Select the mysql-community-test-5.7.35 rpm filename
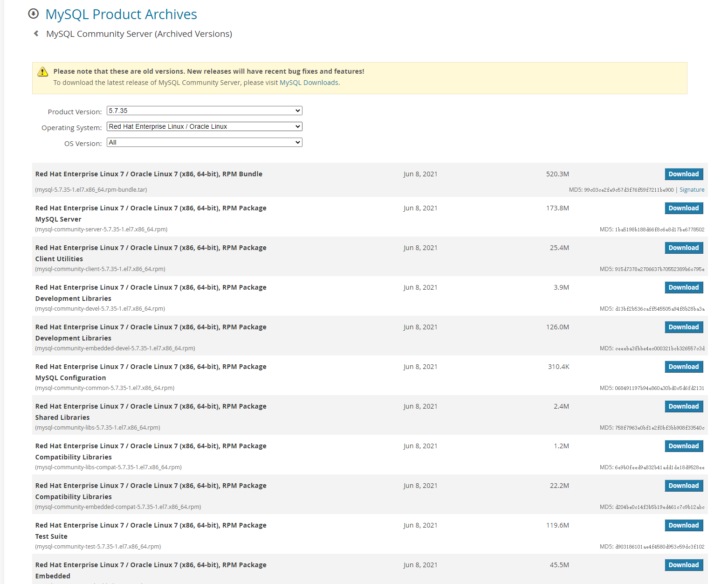This screenshot has width=728, height=584. point(98,547)
